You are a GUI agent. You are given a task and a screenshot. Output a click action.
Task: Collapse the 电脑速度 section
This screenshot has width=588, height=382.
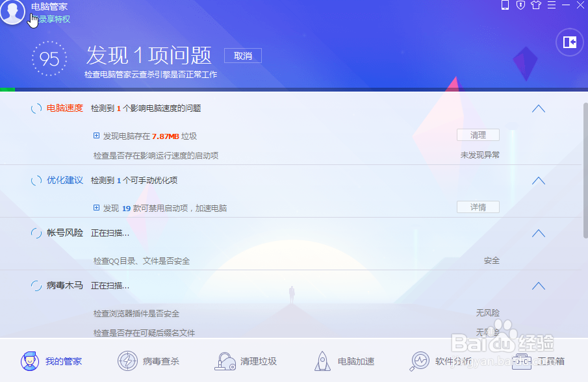[538, 108]
